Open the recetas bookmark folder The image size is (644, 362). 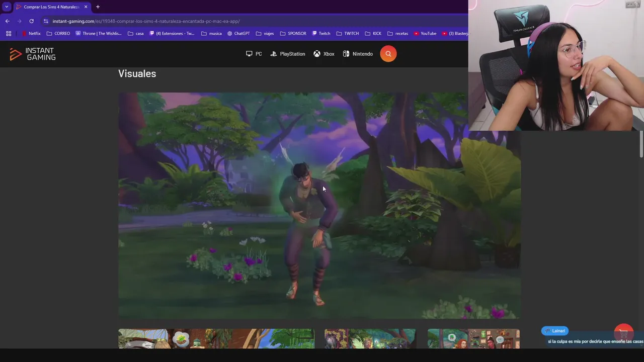(397, 34)
